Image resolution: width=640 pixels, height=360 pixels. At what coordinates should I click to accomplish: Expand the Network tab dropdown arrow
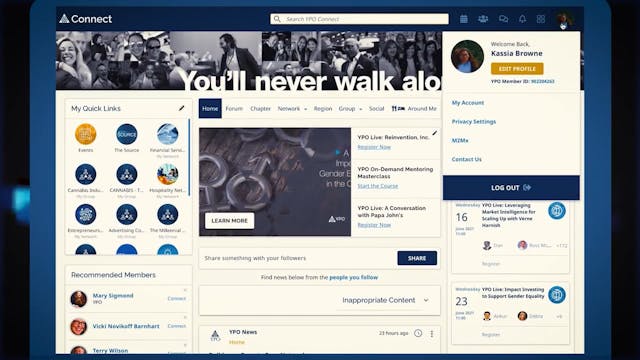point(305,109)
